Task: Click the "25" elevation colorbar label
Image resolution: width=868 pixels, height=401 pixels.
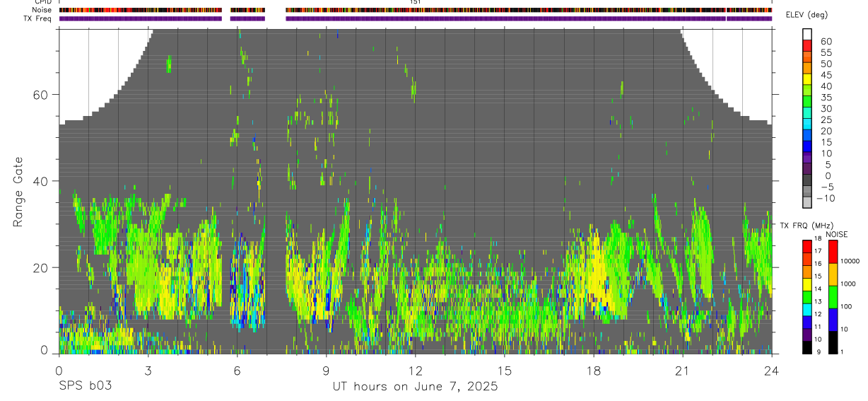Action: coord(826,120)
